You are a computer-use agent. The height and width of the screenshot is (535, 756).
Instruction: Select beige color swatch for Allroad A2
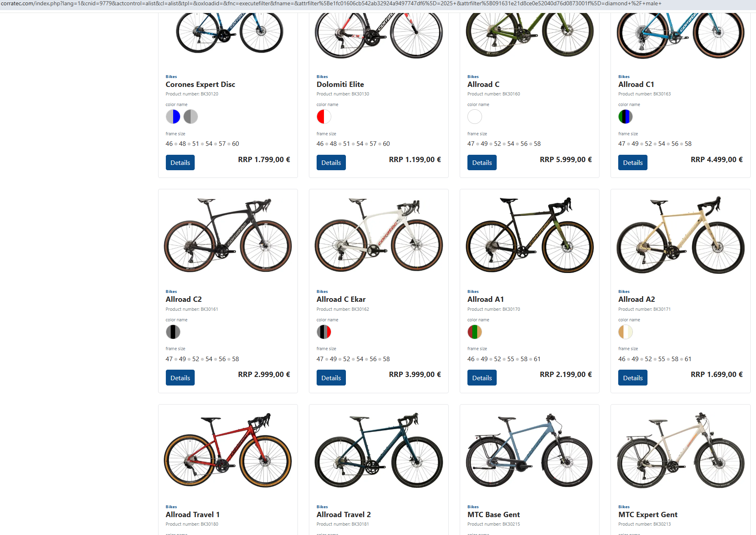point(625,332)
